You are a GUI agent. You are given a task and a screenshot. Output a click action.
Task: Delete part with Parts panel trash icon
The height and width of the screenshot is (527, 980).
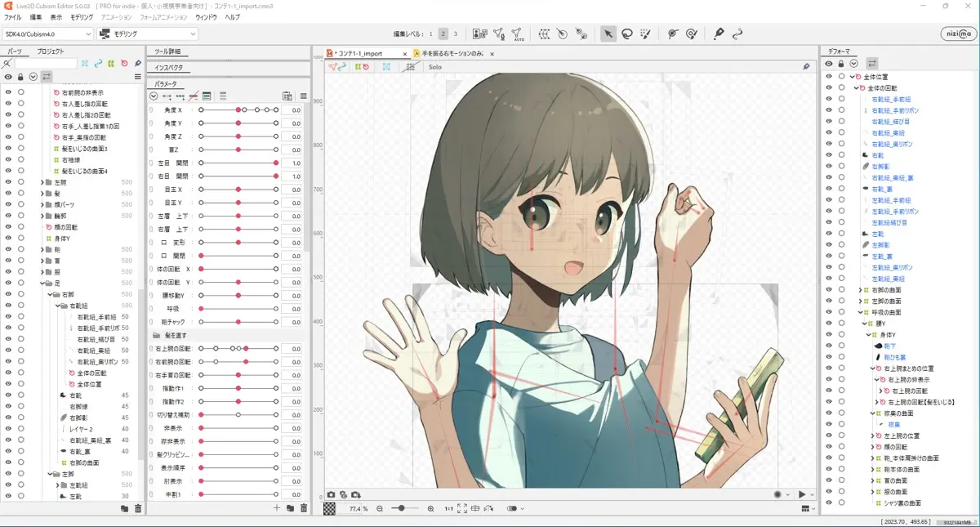coord(138,508)
